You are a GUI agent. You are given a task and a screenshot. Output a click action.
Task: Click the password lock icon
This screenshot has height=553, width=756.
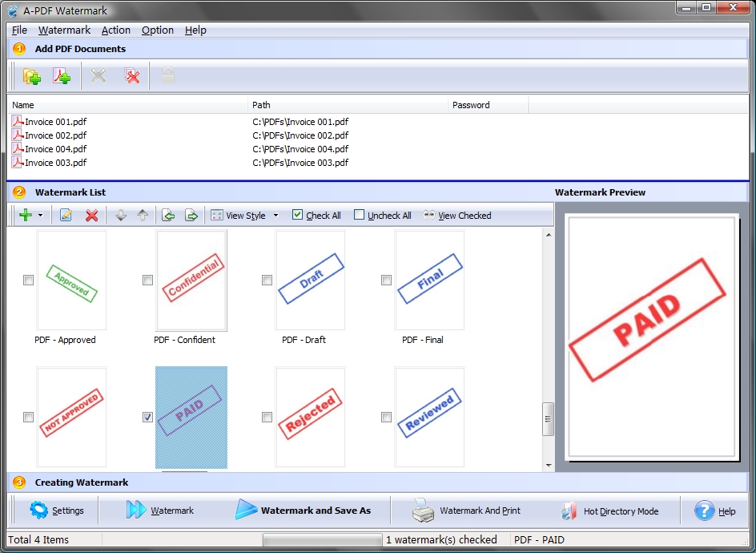point(168,75)
